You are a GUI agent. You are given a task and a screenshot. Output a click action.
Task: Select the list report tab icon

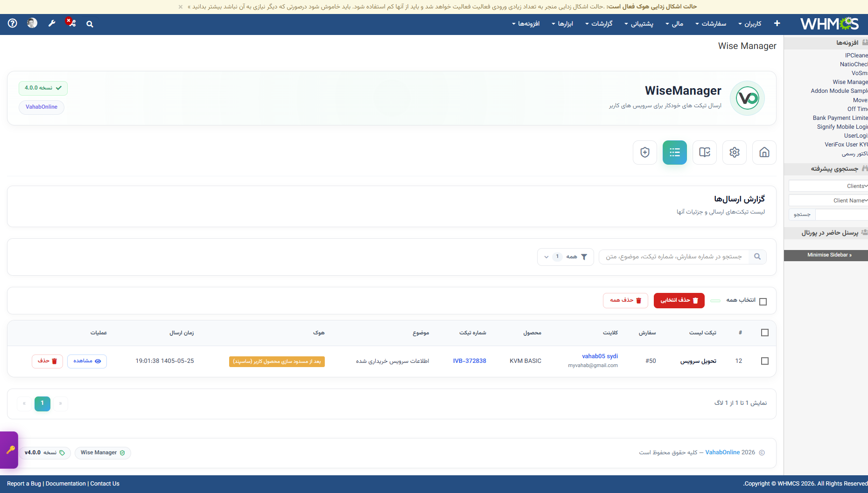[x=675, y=153]
